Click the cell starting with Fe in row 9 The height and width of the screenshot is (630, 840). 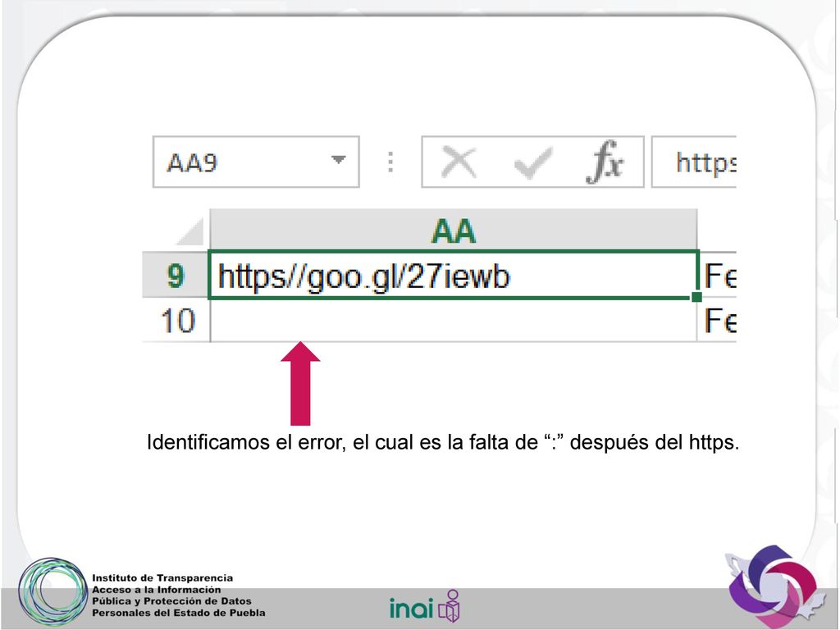(719, 276)
